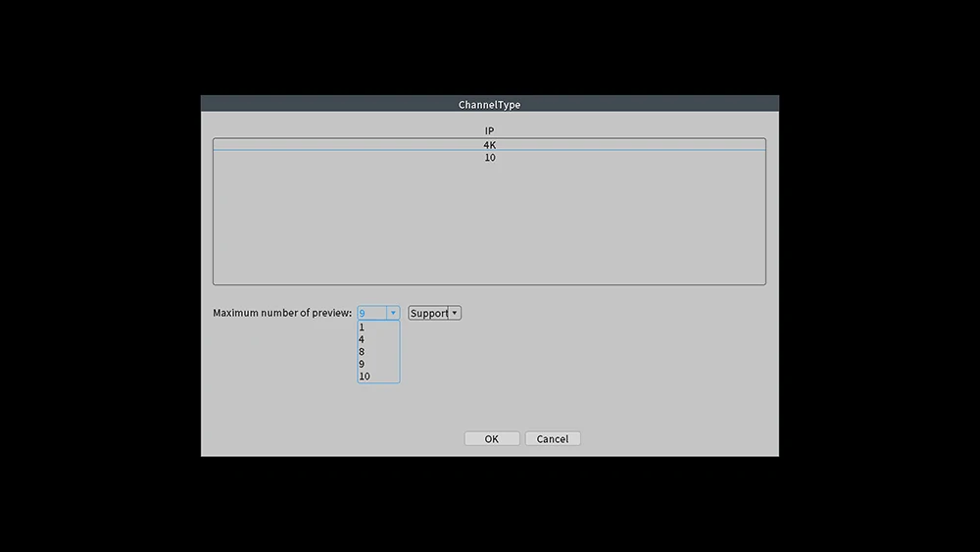Click the black background outside the dialog
This screenshot has width=980, height=552.
tap(98, 294)
